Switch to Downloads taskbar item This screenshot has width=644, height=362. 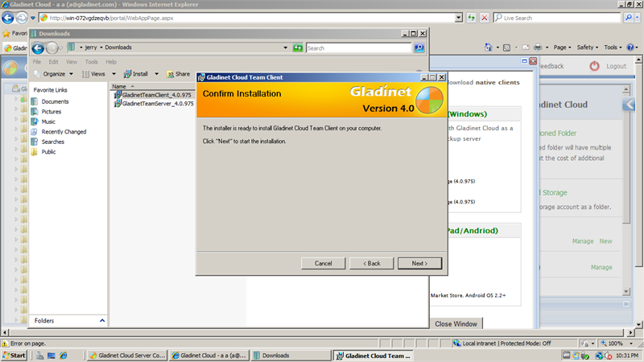(291, 356)
